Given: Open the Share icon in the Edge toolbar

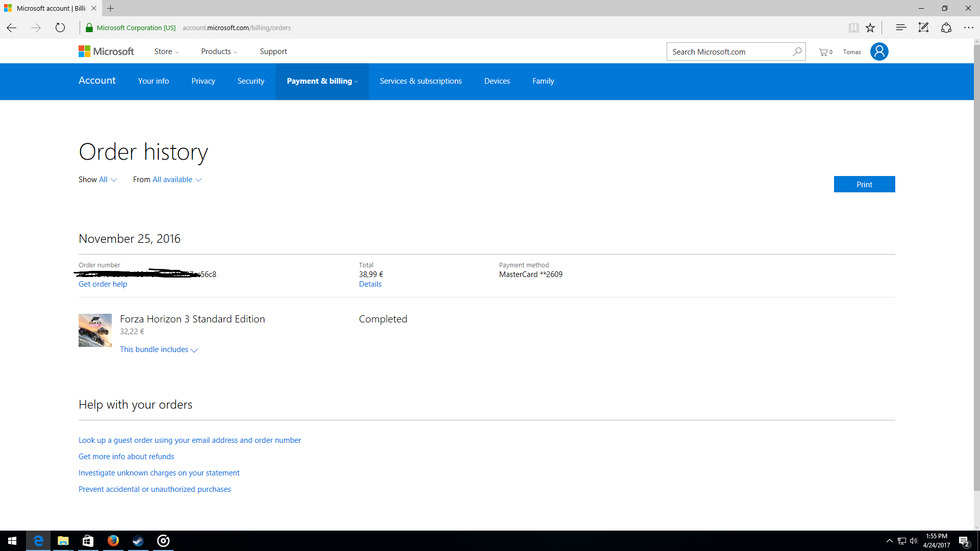Looking at the screenshot, I should [x=946, y=28].
